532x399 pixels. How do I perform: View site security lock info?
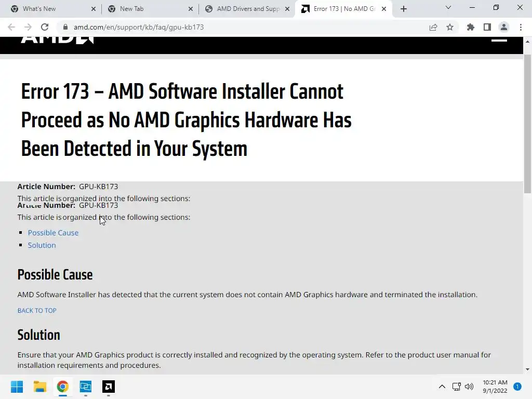(x=65, y=27)
